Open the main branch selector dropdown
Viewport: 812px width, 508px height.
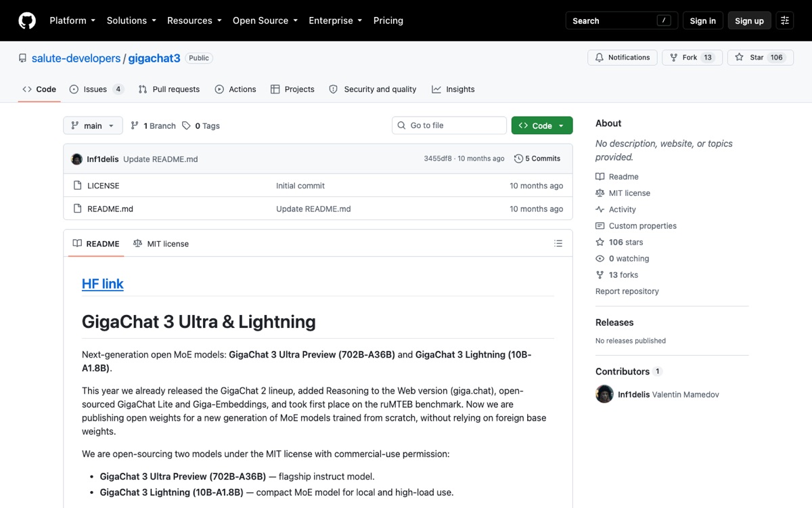click(x=93, y=125)
